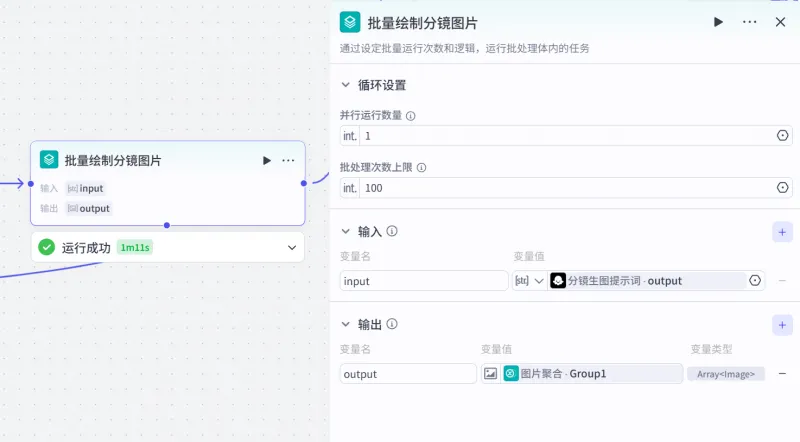The height and width of the screenshot is (442, 800).
Task: Show info tooltip for 并行运行数量
Action: point(411,116)
